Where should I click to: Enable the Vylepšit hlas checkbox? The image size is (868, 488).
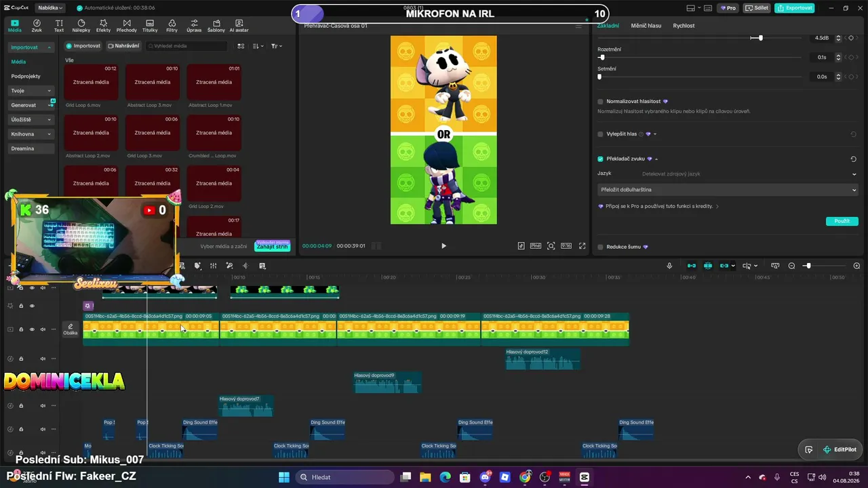pos(600,134)
